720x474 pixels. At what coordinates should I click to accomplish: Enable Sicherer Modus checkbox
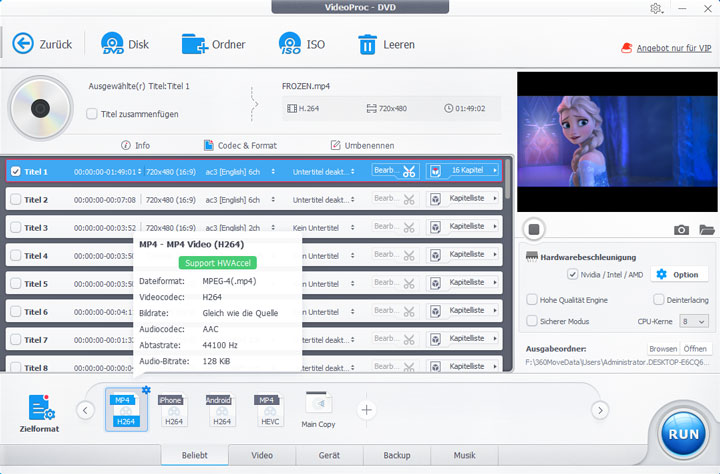pos(532,321)
